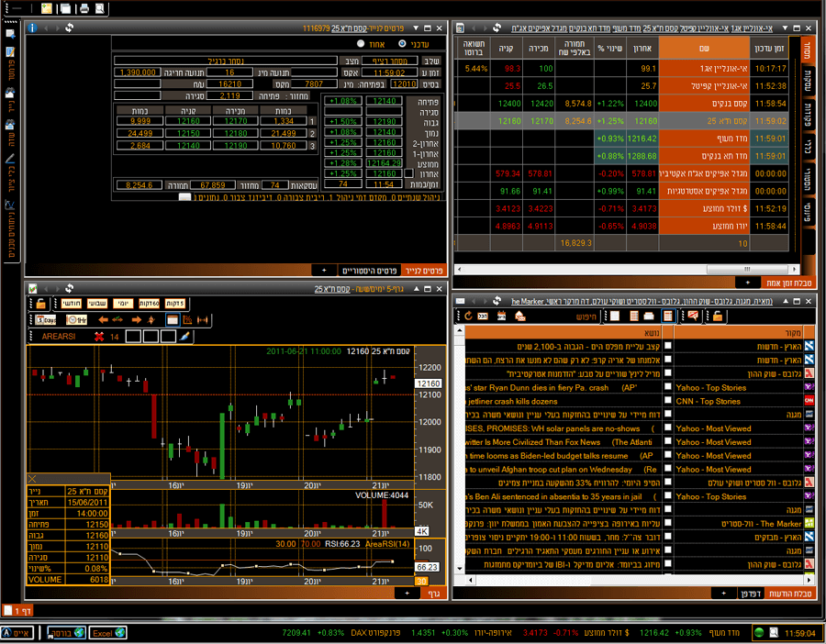Image resolution: width=826 pixels, height=644 pixels.
Task: Open the Ryan Dunn crash headline
Action: [551, 387]
